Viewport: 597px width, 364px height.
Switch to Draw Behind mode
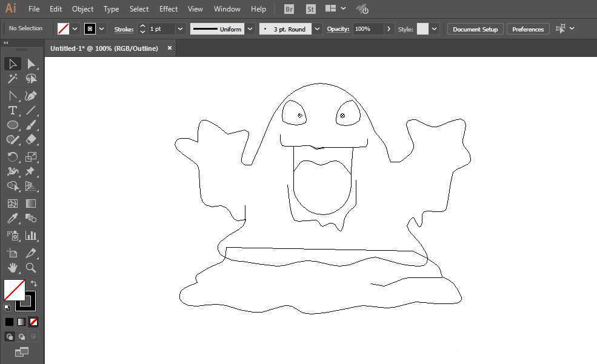[22, 337]
